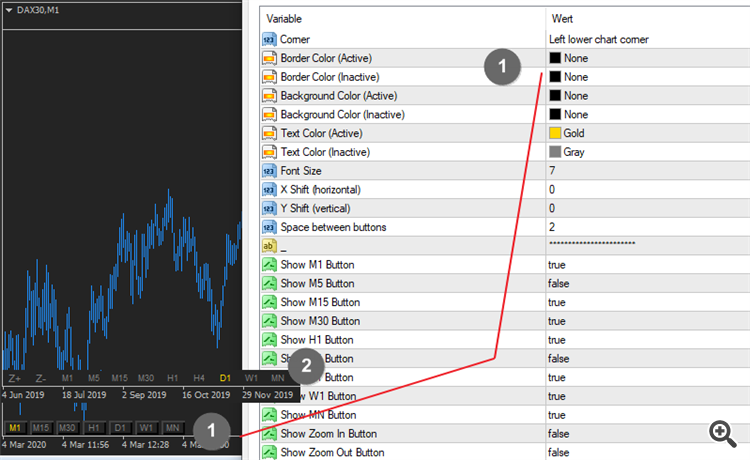Click the Wert column header
Screen dimensions: 750x460
562,19
